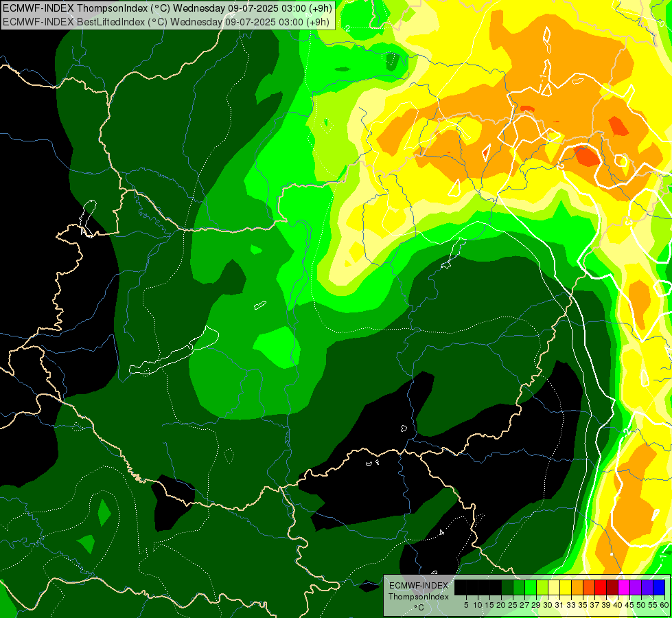Click the legend tick label 25
This screenshot has width=672, height=618.
click(513, 605)
